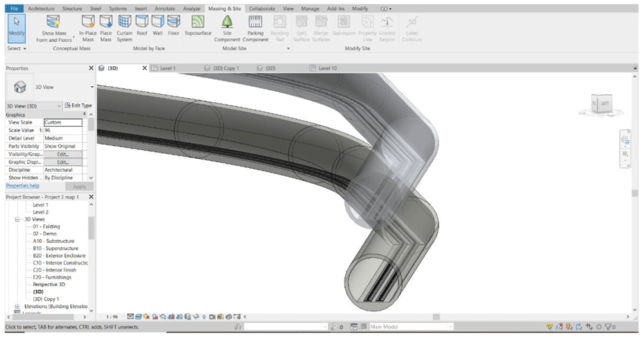
Task: Pick the Site Component tree icon
Action: pyautogui.click(x=227, y=23)
